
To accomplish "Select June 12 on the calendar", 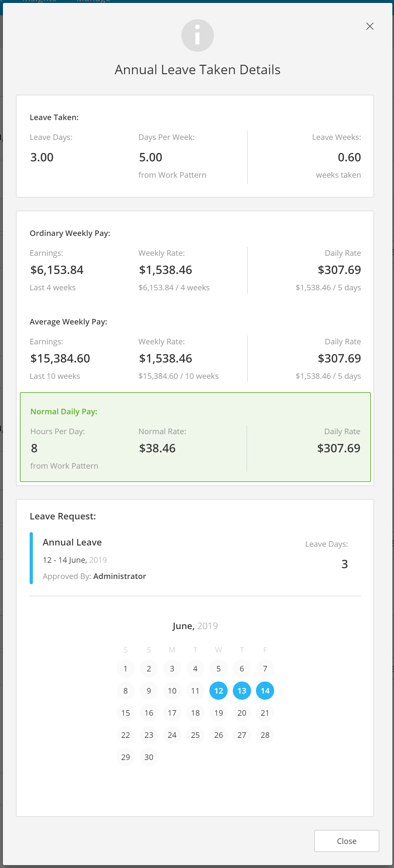I will click(x=218, y=690).
